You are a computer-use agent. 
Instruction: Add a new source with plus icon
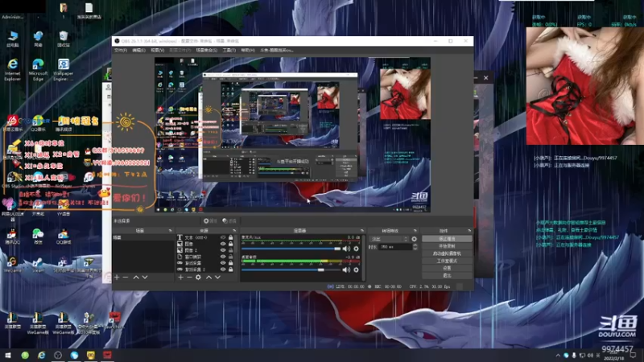tap(180, 278)
